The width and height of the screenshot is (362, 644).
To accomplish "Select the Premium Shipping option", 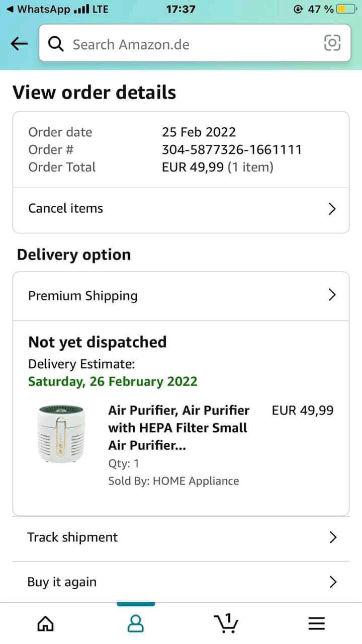I will point(83,295).
